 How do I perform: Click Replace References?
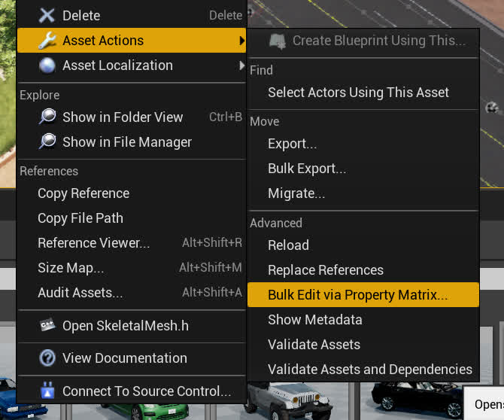(x=325, y=270)
